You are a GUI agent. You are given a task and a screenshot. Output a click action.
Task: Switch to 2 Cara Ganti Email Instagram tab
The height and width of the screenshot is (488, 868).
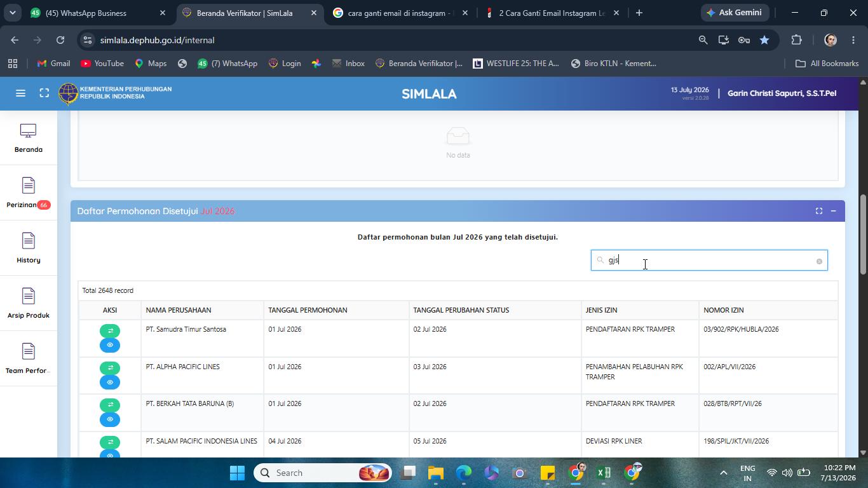[552, 13]
